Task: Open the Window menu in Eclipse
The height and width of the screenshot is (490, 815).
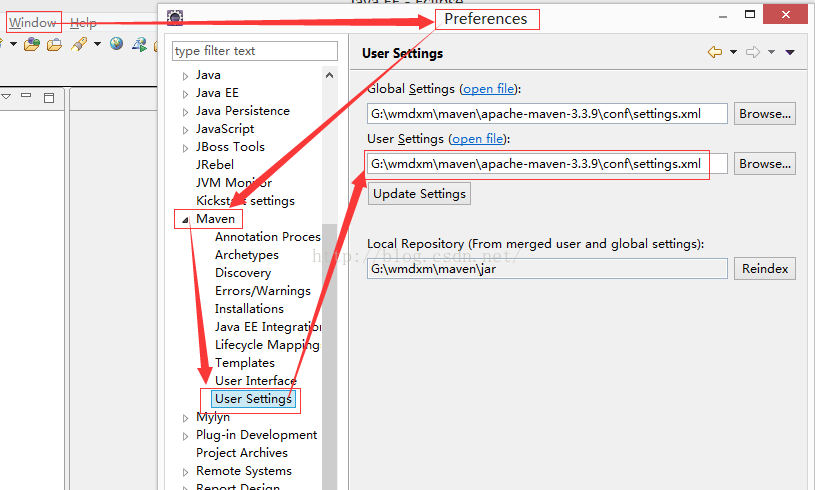Action: pos(33,23)
